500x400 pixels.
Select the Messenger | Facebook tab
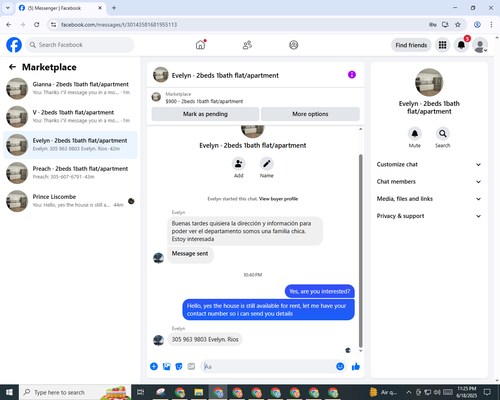tap(60, 8)
